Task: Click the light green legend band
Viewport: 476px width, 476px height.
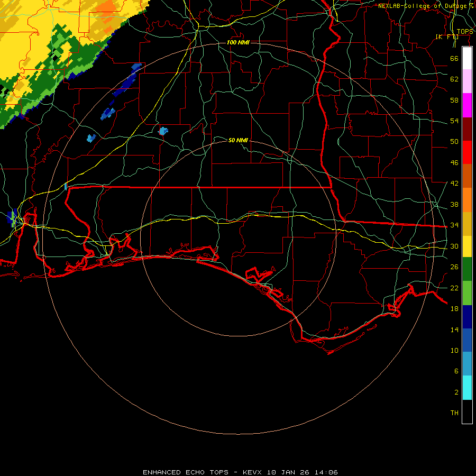Action: (467, 292)
